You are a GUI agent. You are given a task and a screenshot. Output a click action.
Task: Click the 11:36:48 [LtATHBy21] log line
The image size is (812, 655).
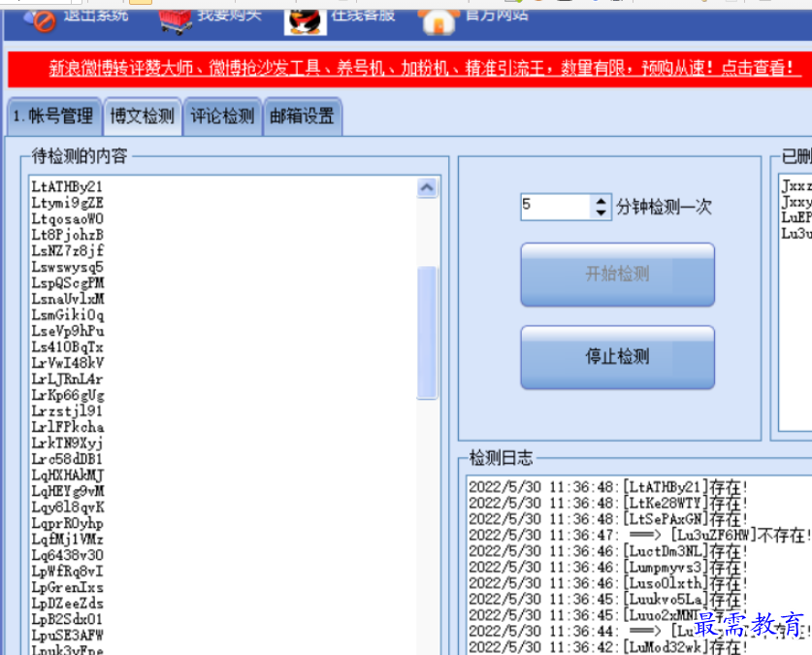point(608,488)
